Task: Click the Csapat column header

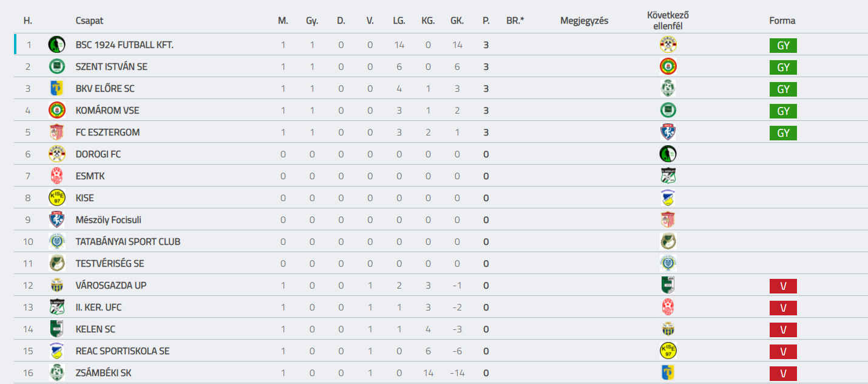Action: [90, 21]
